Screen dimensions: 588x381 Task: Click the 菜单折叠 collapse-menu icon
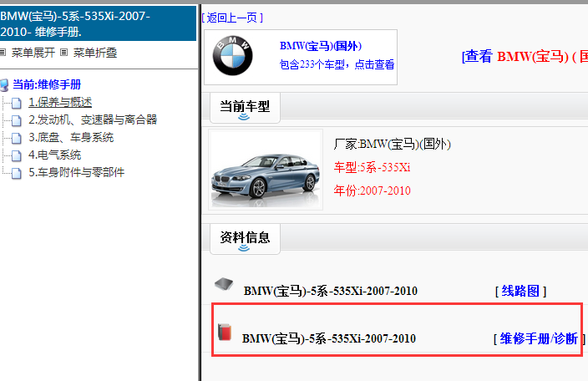(x=64, y=53)
